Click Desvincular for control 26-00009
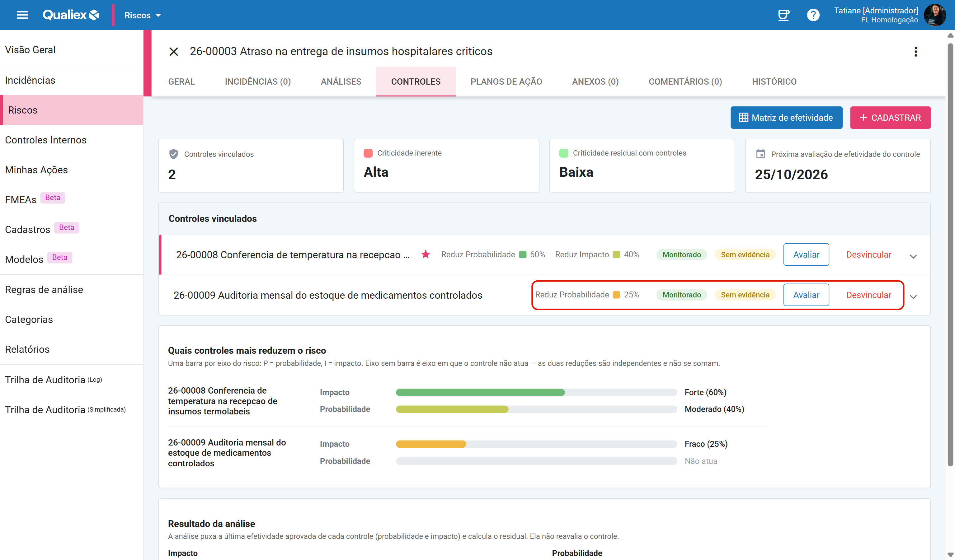The width and height of the screenshot is (955, 560). pyautogui.click(x=868, y=295)
